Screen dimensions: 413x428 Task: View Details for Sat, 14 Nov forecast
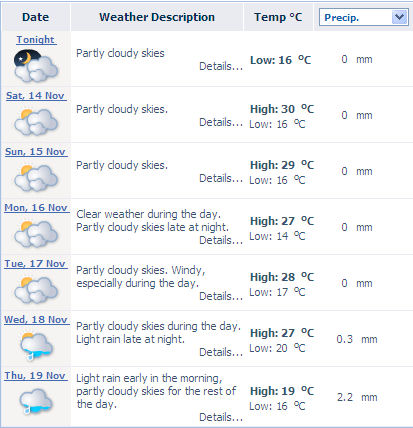(221, 122)
